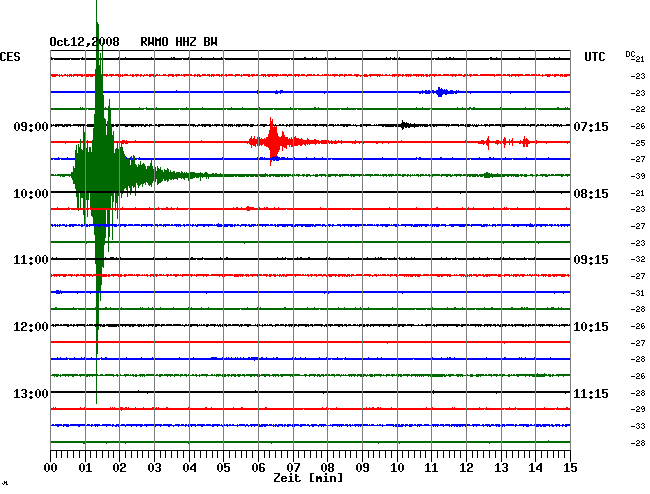Click the DC value "-32"
Image resolution: width=650 pixels, height=494 pixels.
[x=638, y=259]
